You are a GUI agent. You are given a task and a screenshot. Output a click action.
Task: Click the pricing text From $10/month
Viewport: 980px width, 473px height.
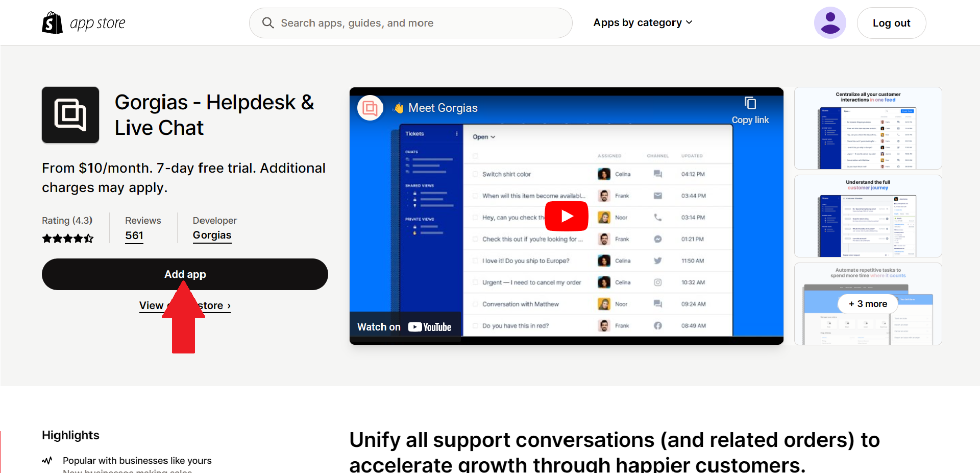184,178
